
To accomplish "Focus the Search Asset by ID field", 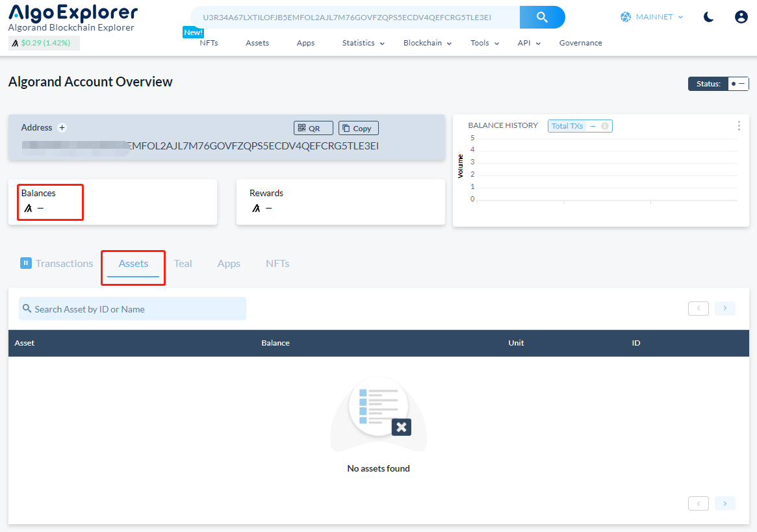I will (x=133, y=309).
